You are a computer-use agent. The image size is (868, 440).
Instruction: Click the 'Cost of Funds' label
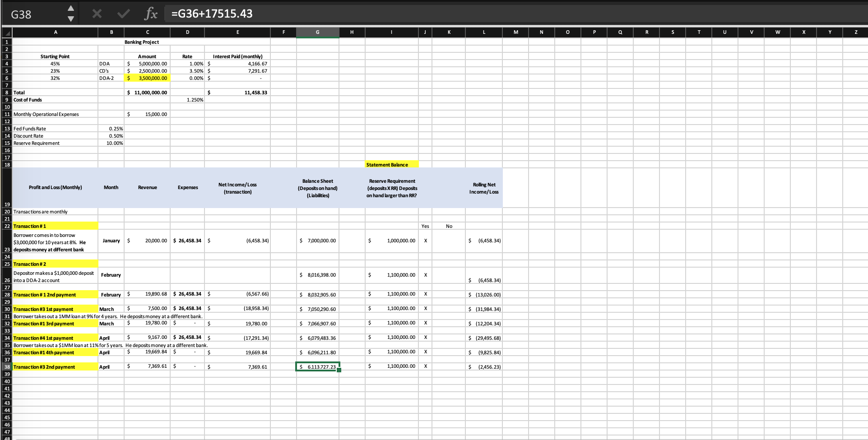point(28,100)
